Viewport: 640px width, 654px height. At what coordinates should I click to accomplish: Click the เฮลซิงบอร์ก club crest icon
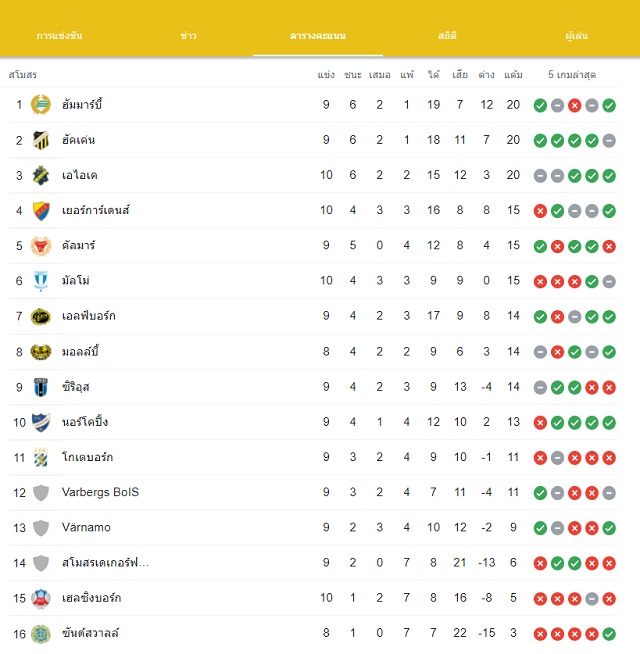(41, 598)
